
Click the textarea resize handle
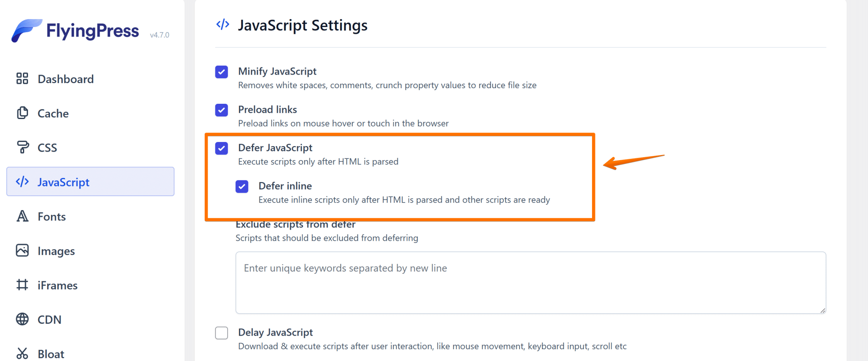(x=823, y=311)
